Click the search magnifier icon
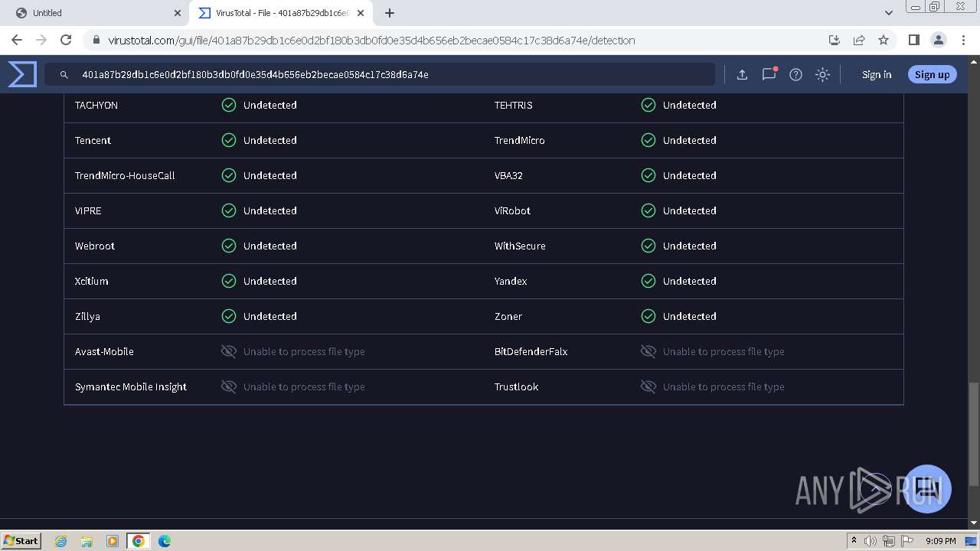Screen dimensions: 980x551 tap(64, 75)
